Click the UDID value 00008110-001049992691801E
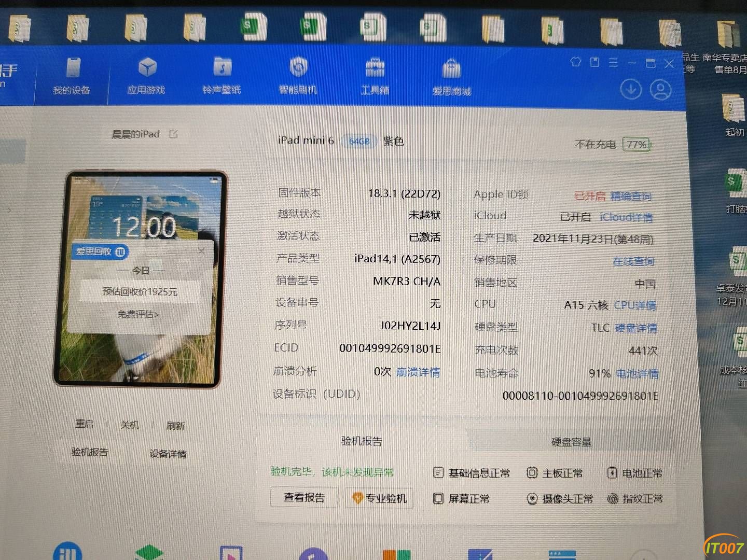The image size is (747, 560). [580, 396]
